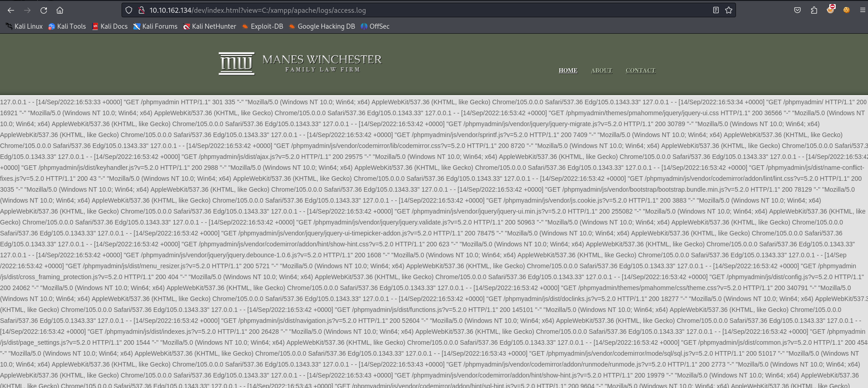This screenshot has height=388, width=868.
Task: Open the OffSec bookmark
Action: point(375,26)
